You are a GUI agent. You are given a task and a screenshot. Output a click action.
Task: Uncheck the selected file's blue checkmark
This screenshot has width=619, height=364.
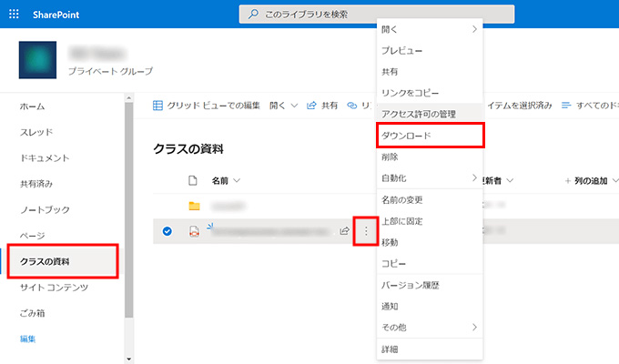point(167,231)
